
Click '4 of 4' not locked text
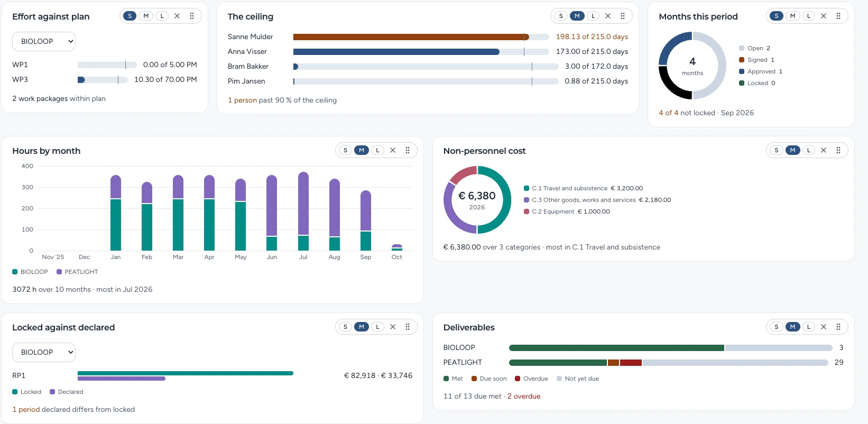(x=668, y=113)
